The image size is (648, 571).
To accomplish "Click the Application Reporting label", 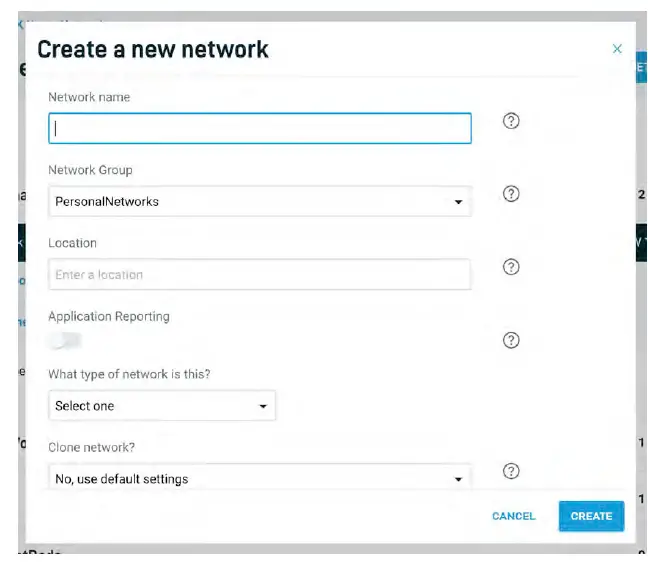I will [x=109, y=316].
